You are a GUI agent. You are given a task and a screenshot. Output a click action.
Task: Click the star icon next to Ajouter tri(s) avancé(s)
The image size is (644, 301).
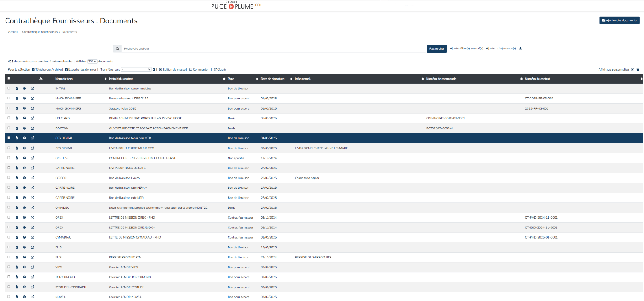pyautogui.click(x=520, y=48)
